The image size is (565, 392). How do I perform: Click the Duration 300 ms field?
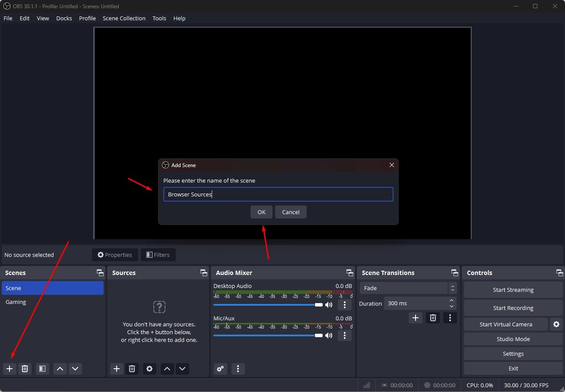pyautogui.click(x=420, y=303)
